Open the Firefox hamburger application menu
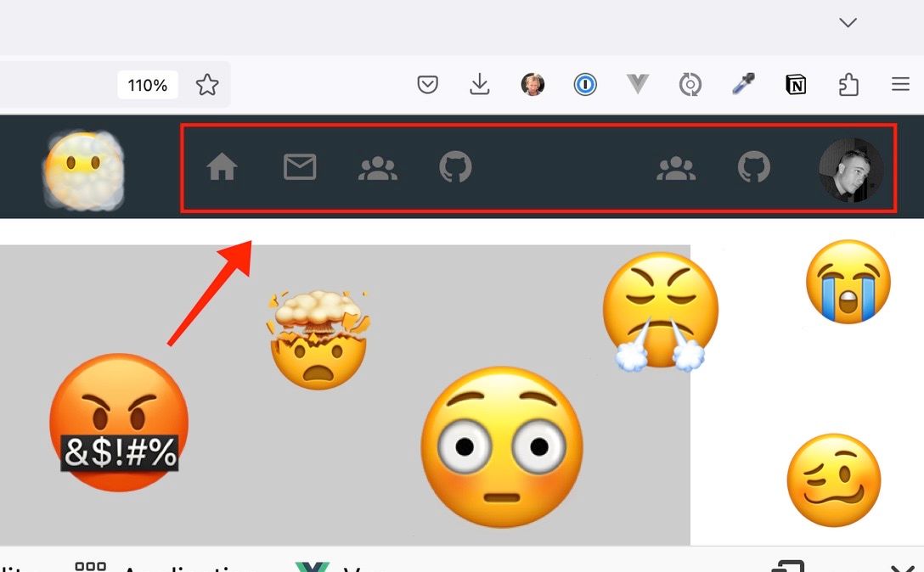 900,84
